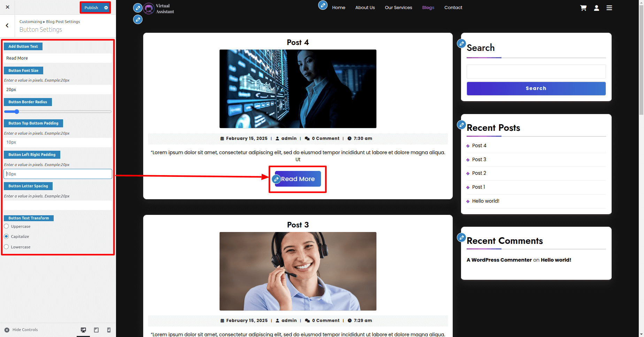The image size is (644, 337).
Task: Click the 7:30 am time on Post 4
Action: (363, 138)
